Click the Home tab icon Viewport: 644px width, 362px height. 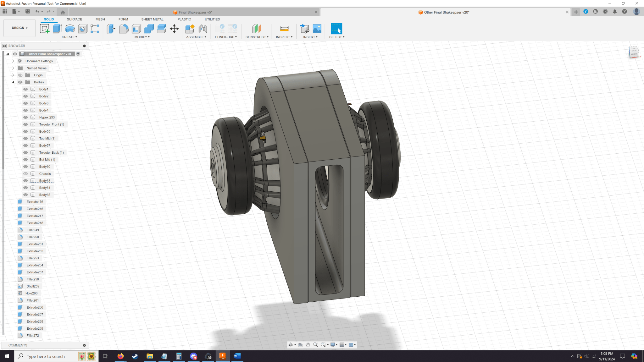(x=63, y=12)
